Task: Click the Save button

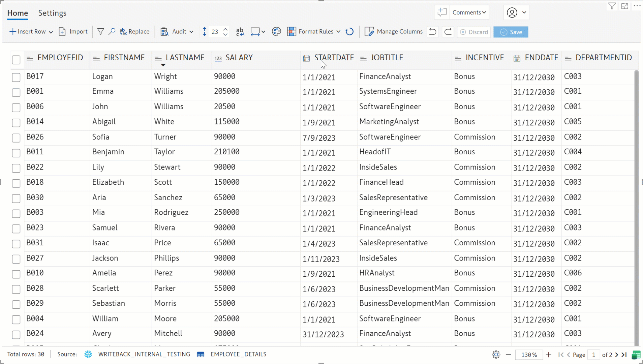Action: pyautogui.click(x=511, y=32)
